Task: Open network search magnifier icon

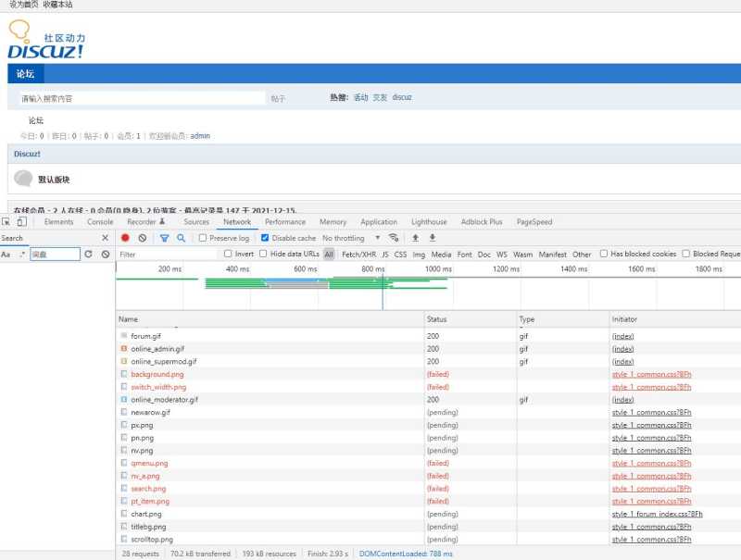Action: pyautogui.click(x=181, y=238)
